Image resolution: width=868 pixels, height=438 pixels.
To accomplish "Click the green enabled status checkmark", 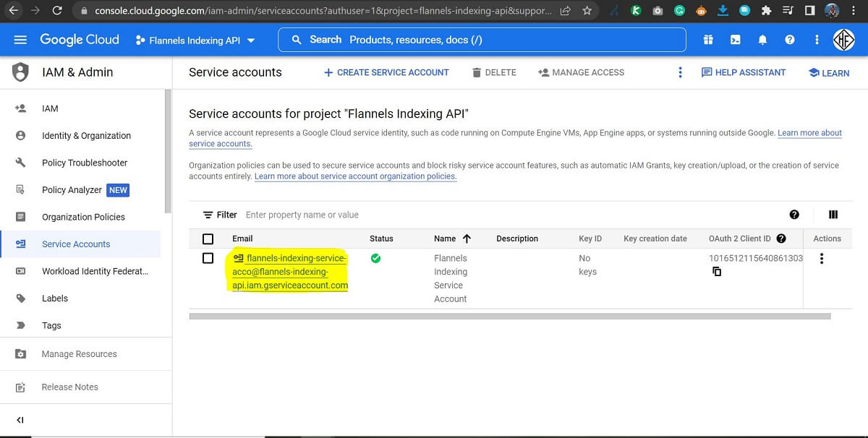I will coord(375,258).
